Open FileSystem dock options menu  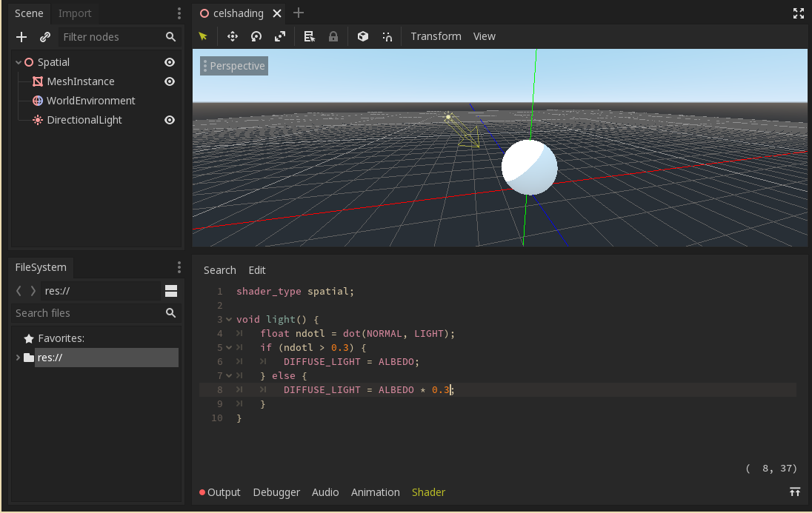tap(179, 267)
